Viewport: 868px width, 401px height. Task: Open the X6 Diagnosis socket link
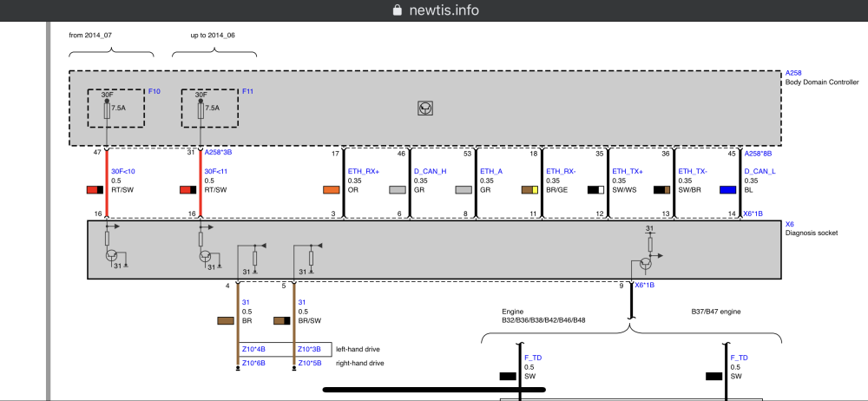pyautogui.click(x=790, y=224)
